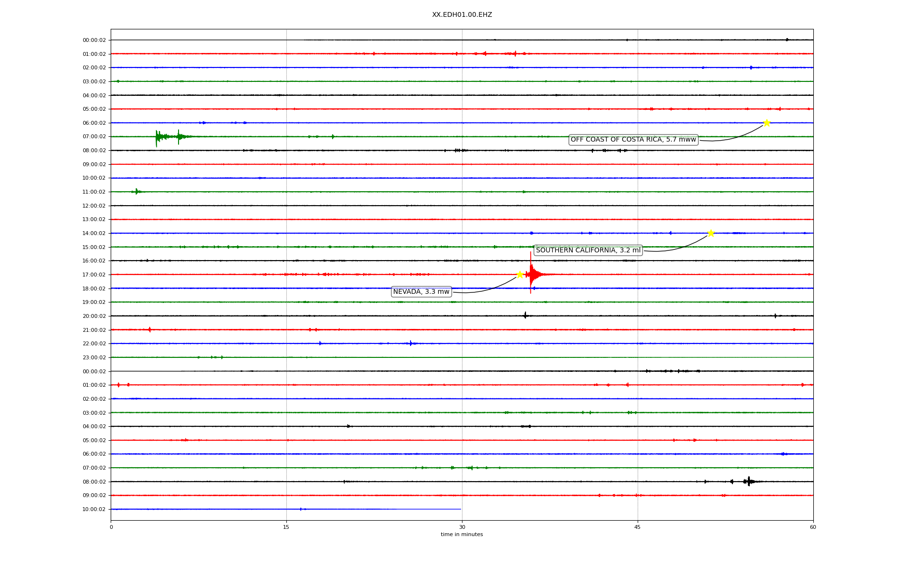Click the 45 tick on x-axis
The height and width of the screenshot is (578, 924).
[638, 527]
